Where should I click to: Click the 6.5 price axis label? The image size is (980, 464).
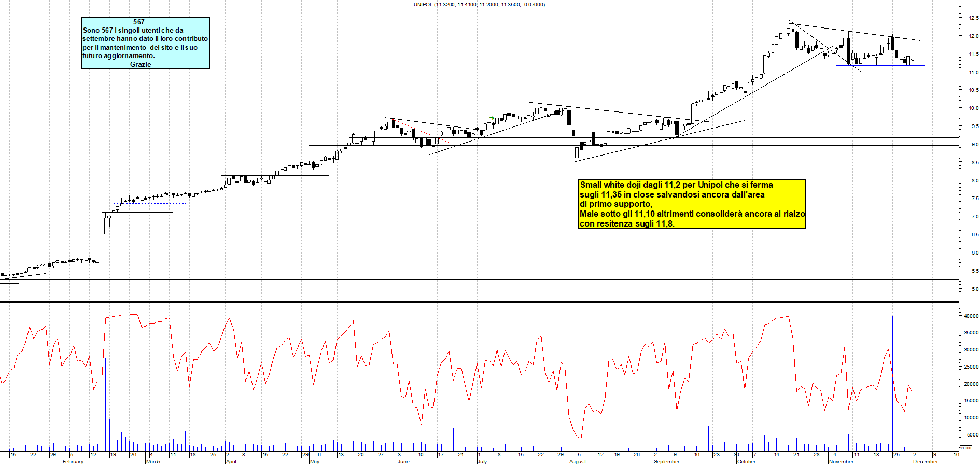pos(975,235)
